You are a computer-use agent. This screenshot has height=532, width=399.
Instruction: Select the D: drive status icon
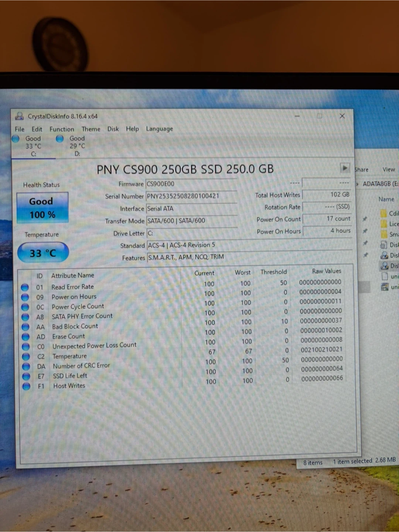click(x=59, y=139)
